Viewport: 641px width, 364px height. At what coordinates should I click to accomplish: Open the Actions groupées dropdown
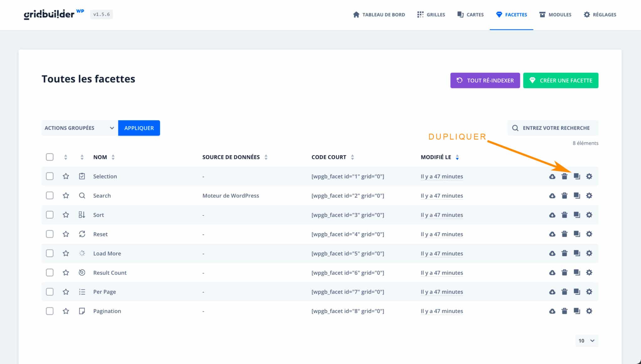point(79,128)
